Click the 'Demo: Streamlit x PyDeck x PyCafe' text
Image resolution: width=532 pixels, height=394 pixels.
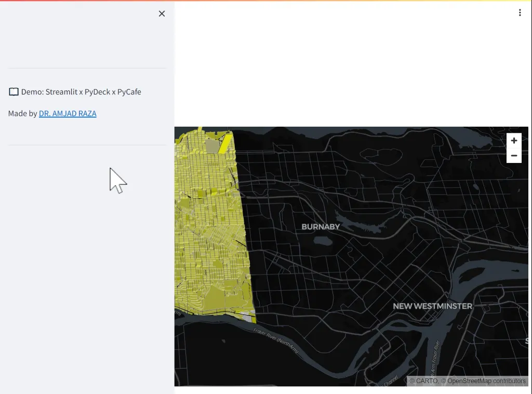[81, 92]
